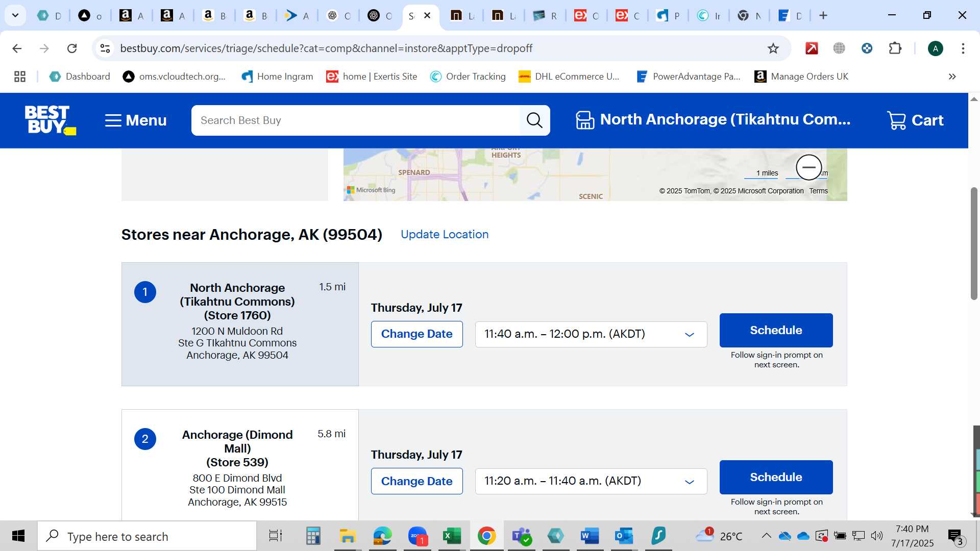Image resolution: width=980 pixels, height=551 pixels.
Task: Open the notifications action center
Action: pyautogui.click(x=955, y=536)
